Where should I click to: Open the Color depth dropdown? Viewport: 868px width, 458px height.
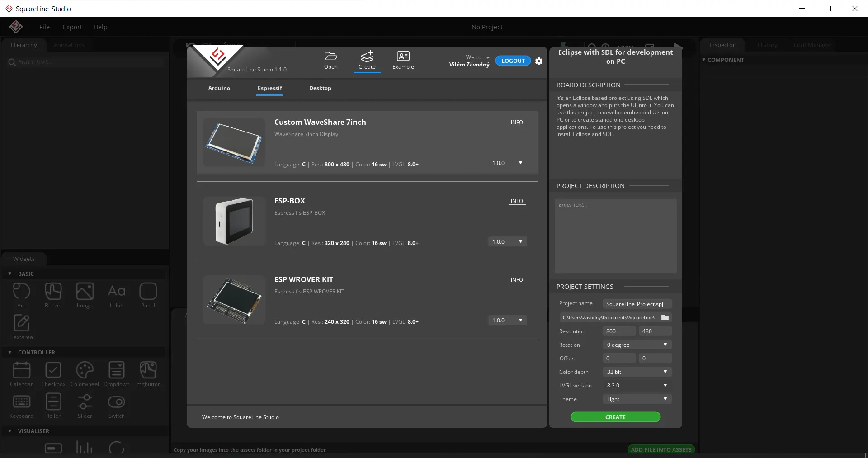click(637, 372)
